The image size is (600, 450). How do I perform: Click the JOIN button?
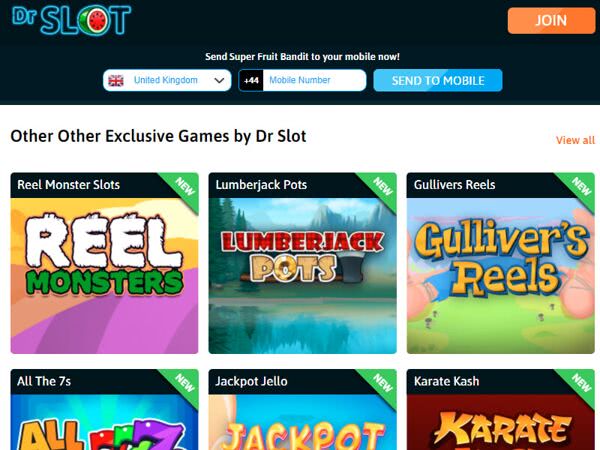551,20
